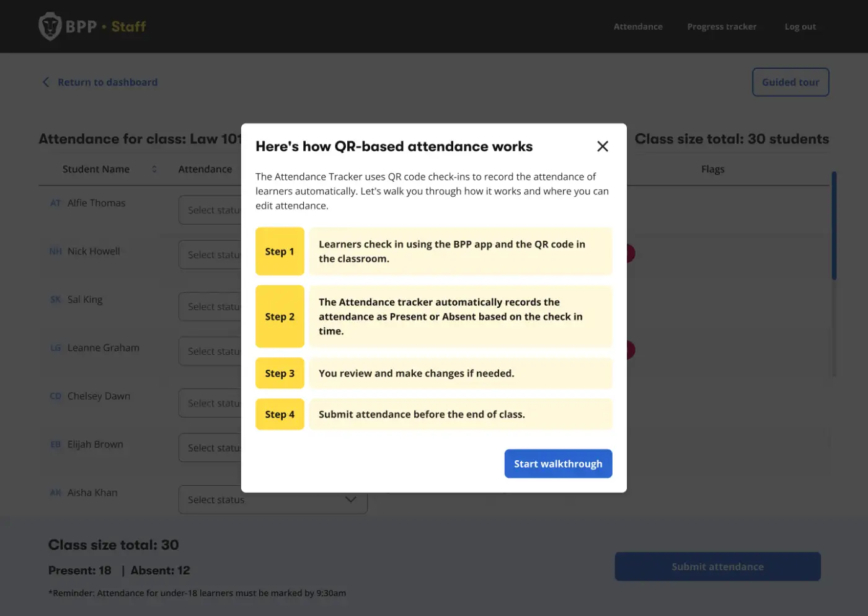The image size is (868, 616).
Task: Open Nick Howell status dropdown
Action: point(210,255)
